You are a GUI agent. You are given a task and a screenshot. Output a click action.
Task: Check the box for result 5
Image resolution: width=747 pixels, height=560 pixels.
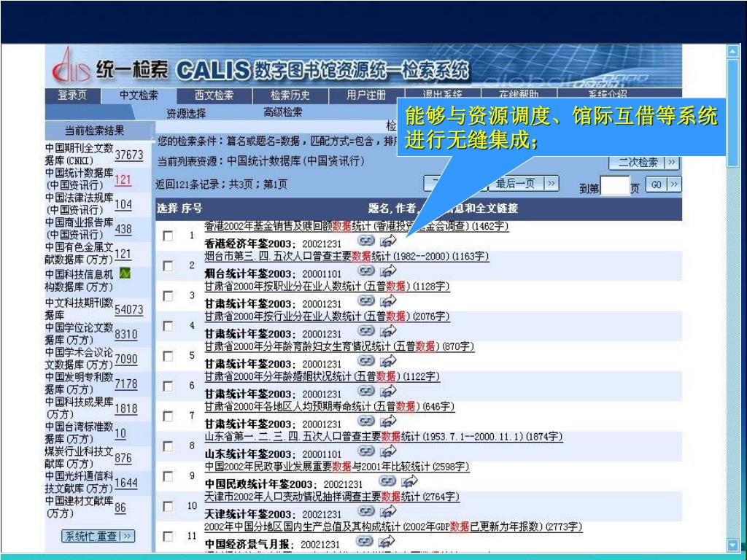(x=168, y=356)
